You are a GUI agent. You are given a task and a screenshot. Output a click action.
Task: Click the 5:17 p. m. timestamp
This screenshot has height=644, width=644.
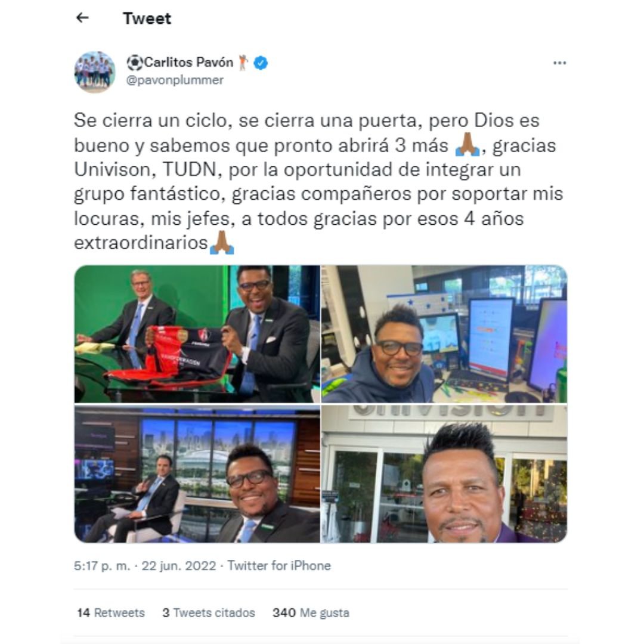coord(102,566)
